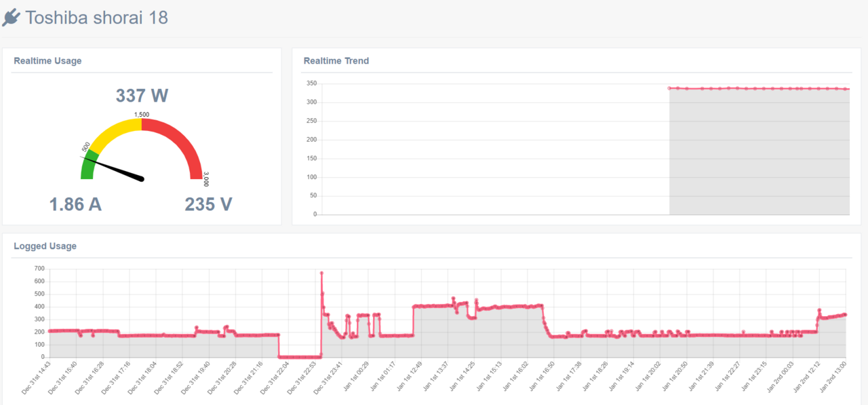Screen dimensions: 868x405
Task: Click the 235 V voltage reading
Action: coord(208,204)
